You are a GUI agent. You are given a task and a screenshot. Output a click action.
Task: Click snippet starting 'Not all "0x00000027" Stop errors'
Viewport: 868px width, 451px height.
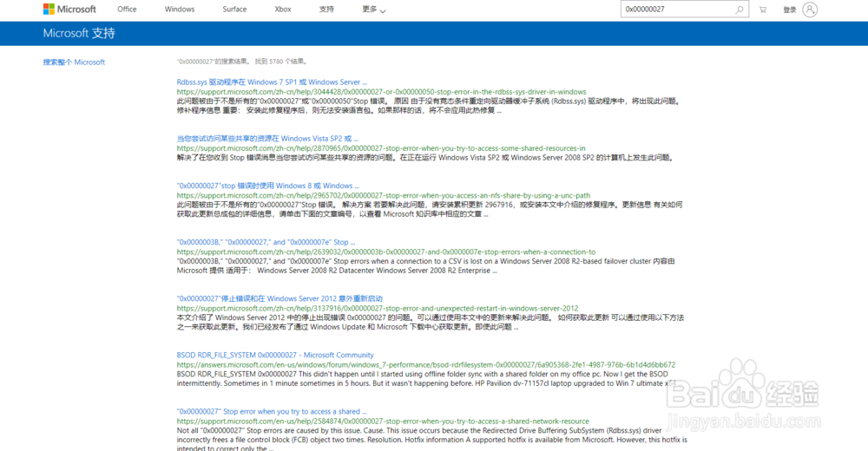click(431, 440)
